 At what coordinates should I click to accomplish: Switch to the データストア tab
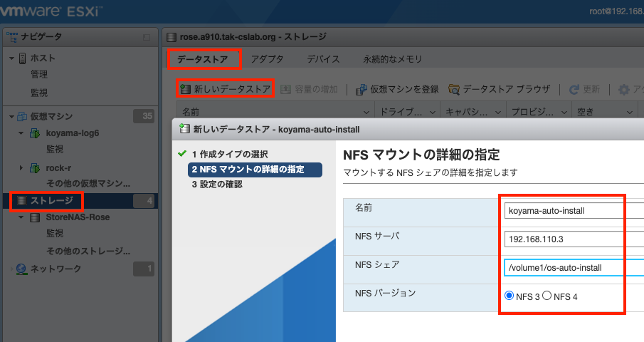click(203, 59)
